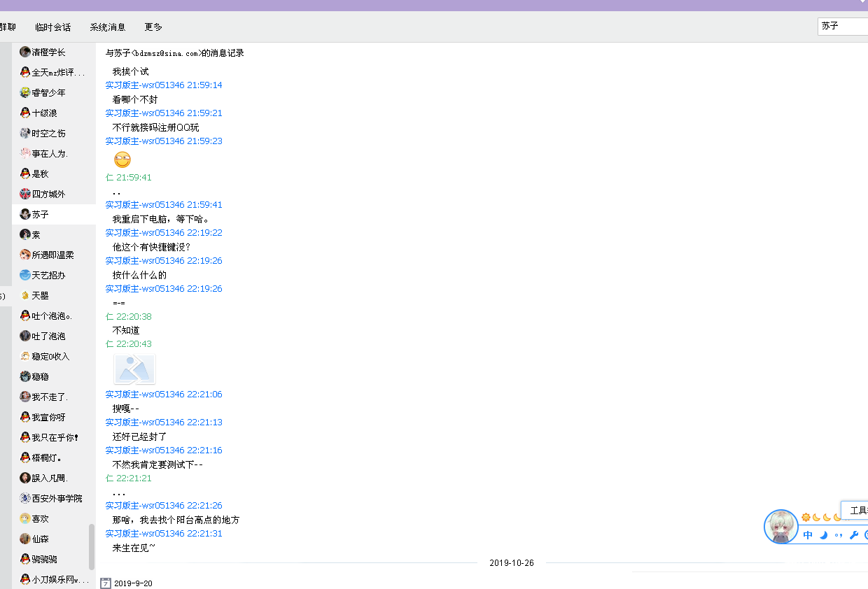Click the avatar icon beside 所遇即温柔
This screenshot has width=868, height=589.
25,255
